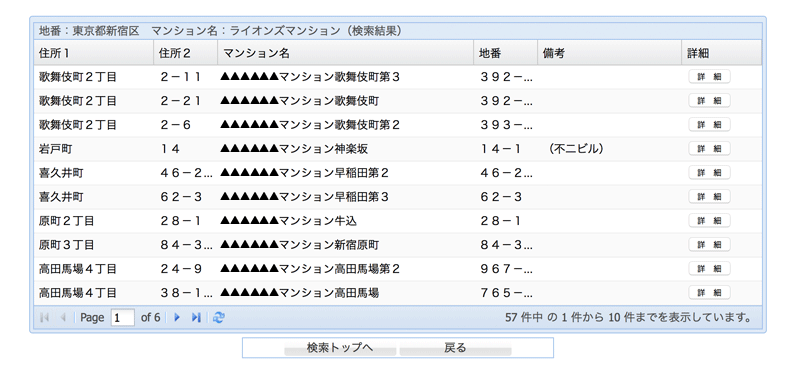Go to the previous results page

point(63,317)
